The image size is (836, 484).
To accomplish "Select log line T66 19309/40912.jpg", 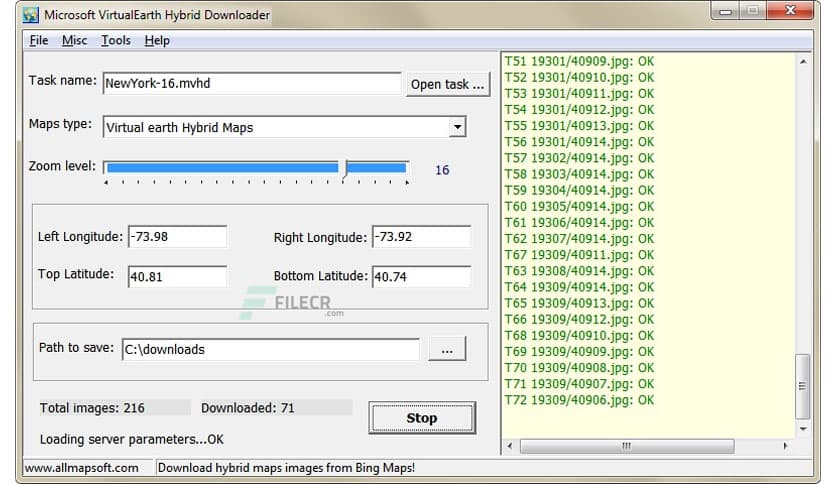I will tap(579, 319).
